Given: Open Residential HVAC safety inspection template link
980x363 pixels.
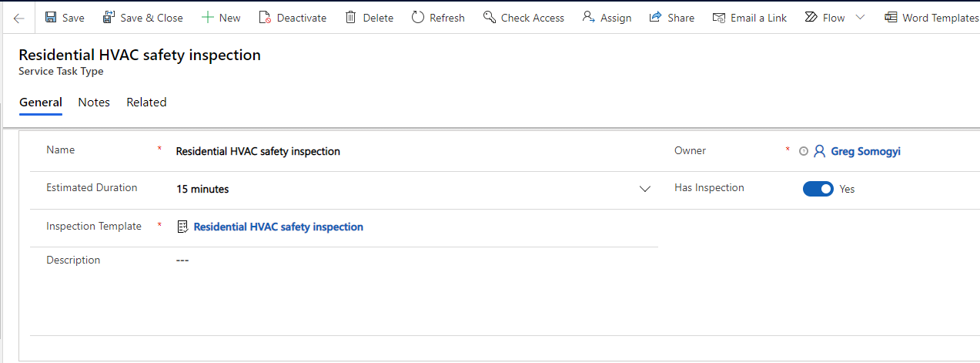Looking at the screenshot, I should [278, 227].
